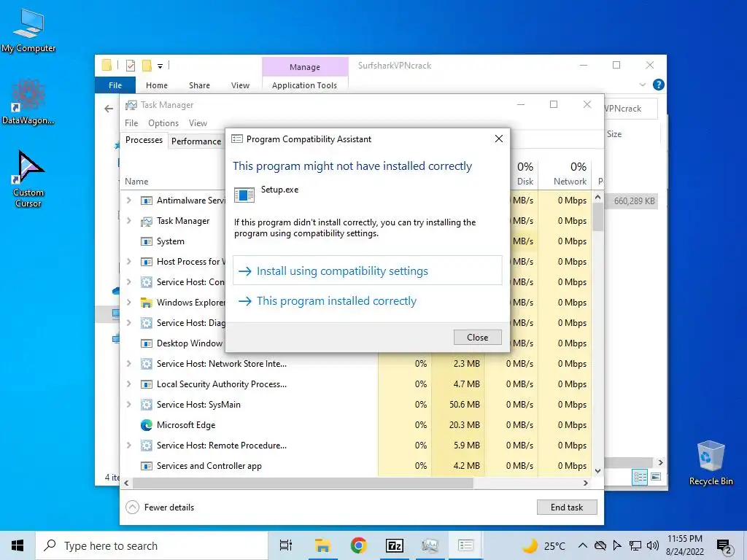Switch to the Performance tab
747x560 pixels.
click(x=196, y=141)
